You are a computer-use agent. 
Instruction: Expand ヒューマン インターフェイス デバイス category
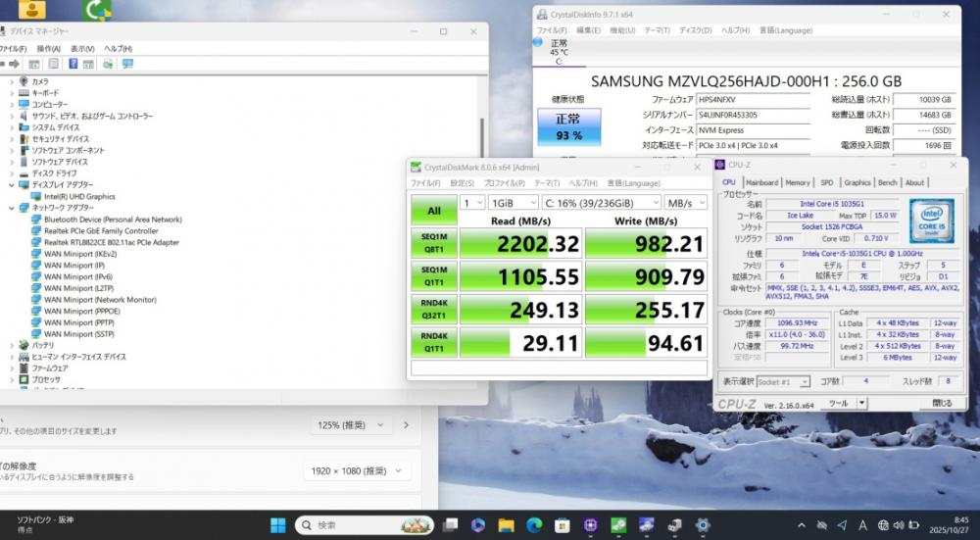(11, 357)
